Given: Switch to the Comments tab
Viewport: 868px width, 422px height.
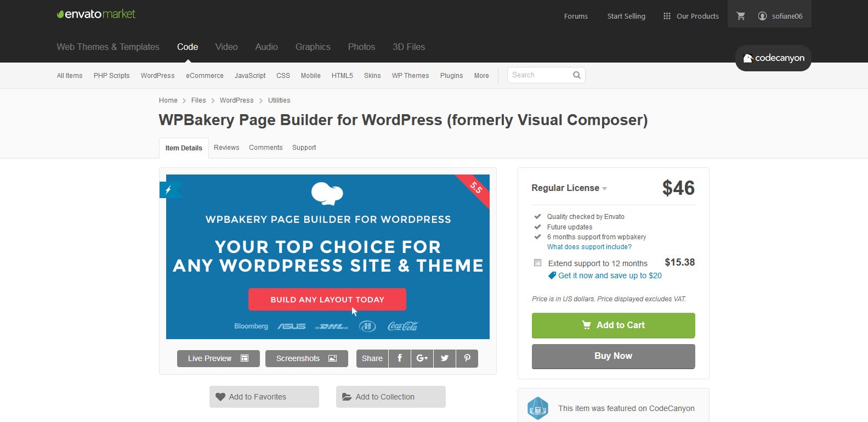Looking at the screenshot, I should [266, 148].
